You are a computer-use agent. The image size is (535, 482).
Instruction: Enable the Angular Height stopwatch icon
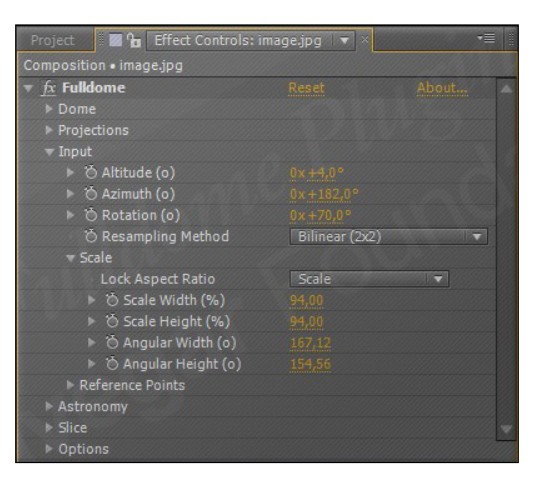click(x=112, y=364)
